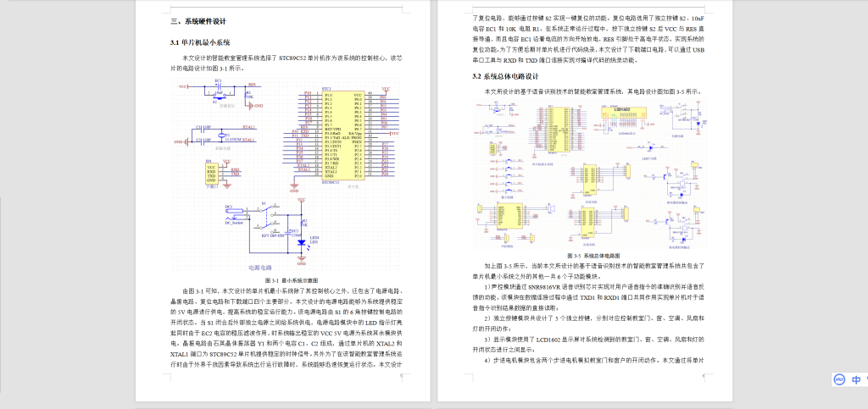
Task: Click the caption 图 3-1 最小系统示意图
Action: click(x=292, y=280)
